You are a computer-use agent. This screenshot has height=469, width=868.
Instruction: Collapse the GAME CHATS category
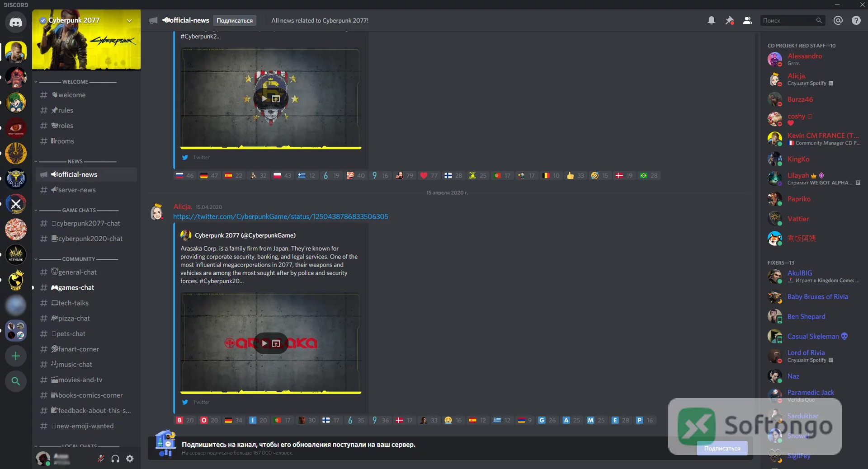(x=77, y=210)
